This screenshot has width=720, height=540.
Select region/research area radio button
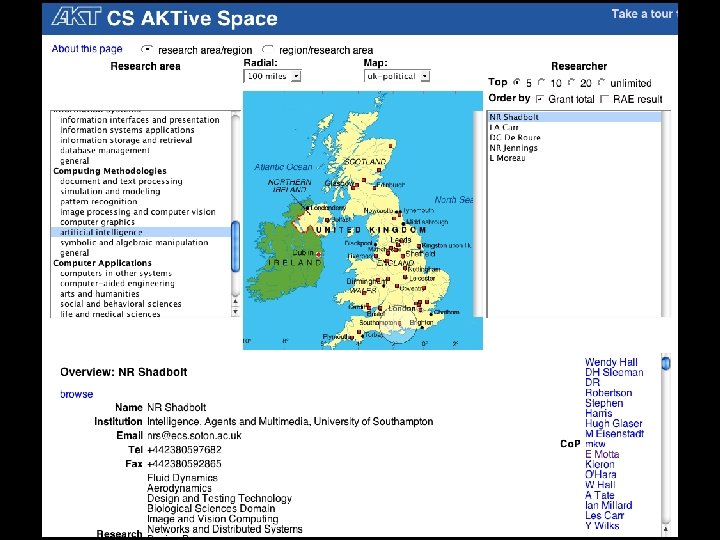pos(268,49)
